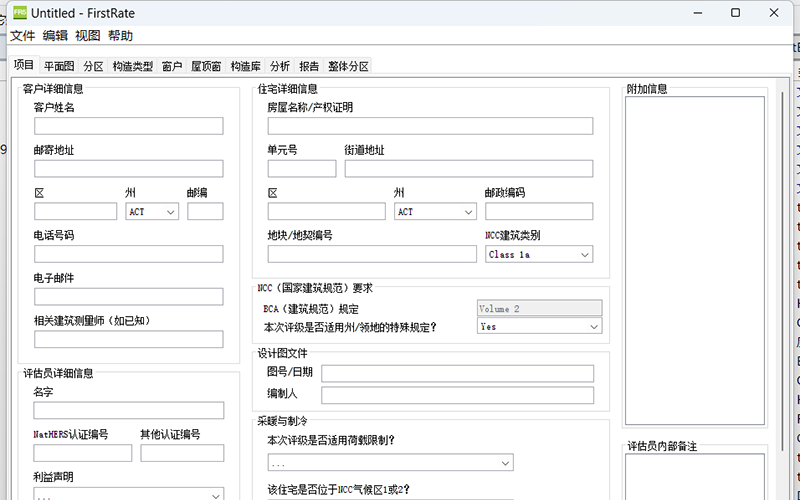Close the FirstRate window
The image size is (800, 500).
click(x=773, y=13)
